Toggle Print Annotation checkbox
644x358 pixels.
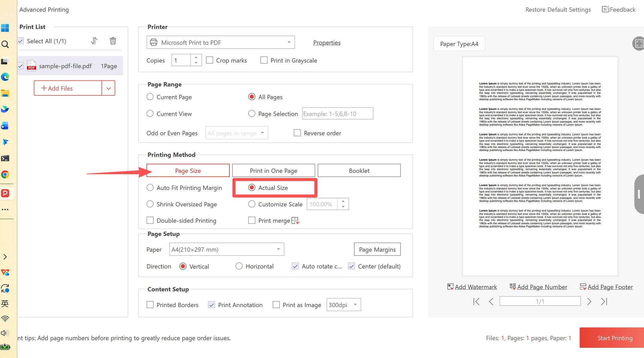tap(212, 305)
